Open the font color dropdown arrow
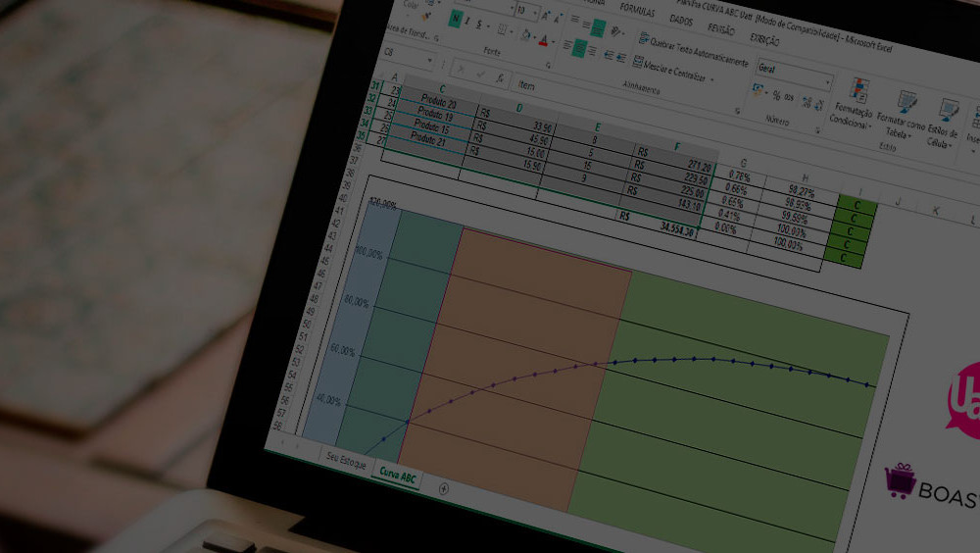 click(x=553, y=42)
